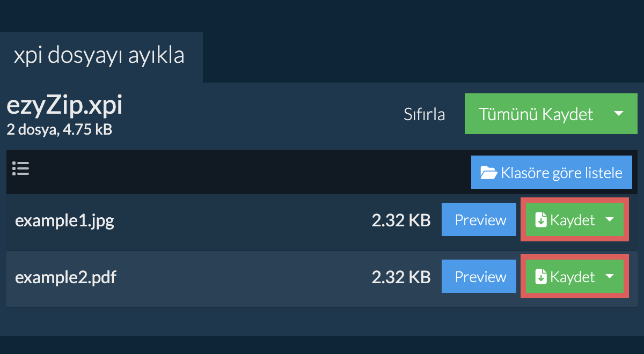This screenshot has width=644, height=354.
Task: Click the Sıfırla reset link
Action: [x=424, y=114]
